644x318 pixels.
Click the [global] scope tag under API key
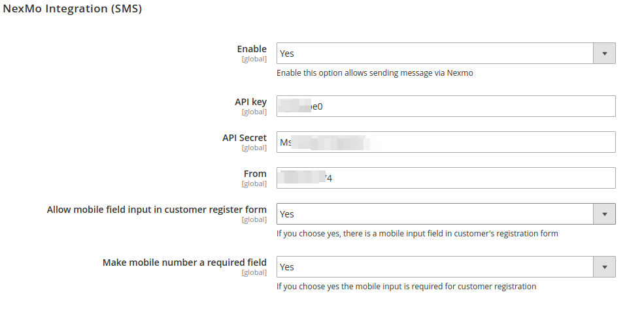254,112
